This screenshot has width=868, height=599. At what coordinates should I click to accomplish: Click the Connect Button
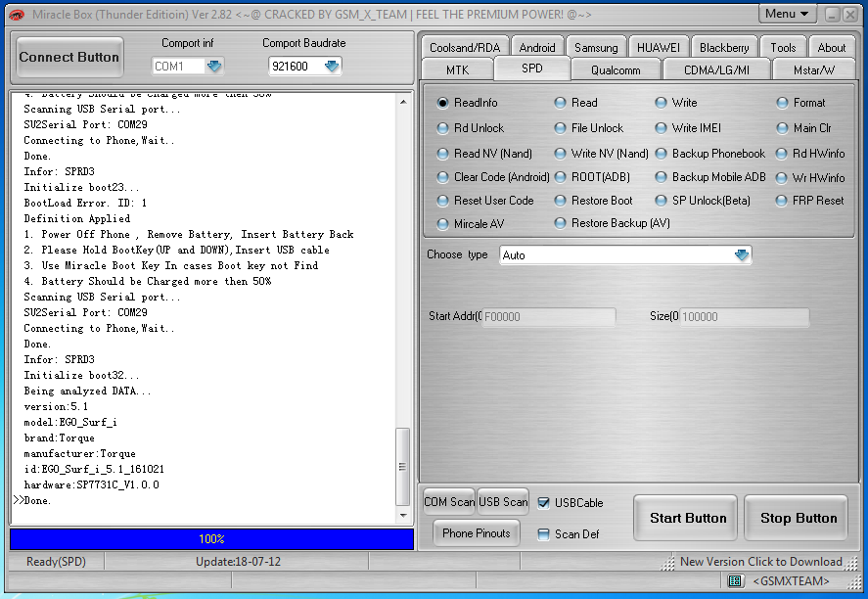pos(69,57)
